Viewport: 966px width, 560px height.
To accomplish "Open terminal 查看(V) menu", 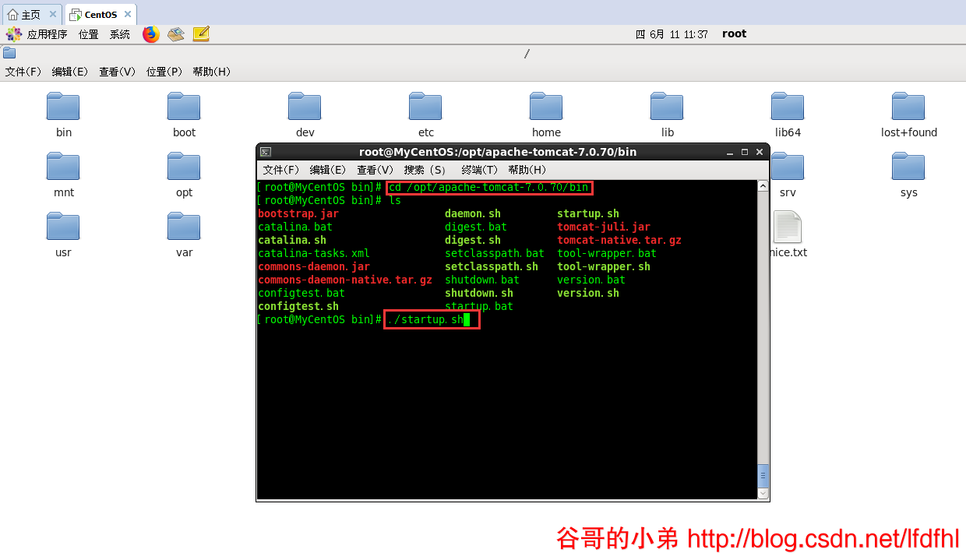I will tap(375, 170).
